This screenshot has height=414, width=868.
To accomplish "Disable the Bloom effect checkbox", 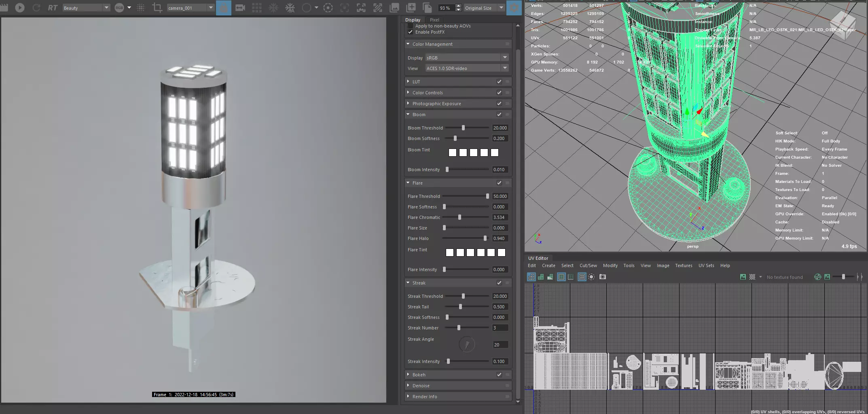I will click(x=499, y=115).
